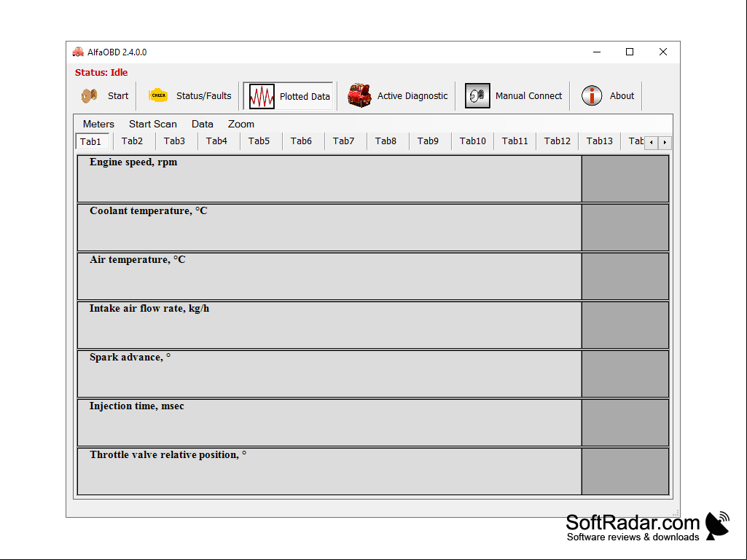Select the 'Air temperature, °C' plot row
747x560 pixels.
point(329,276)
